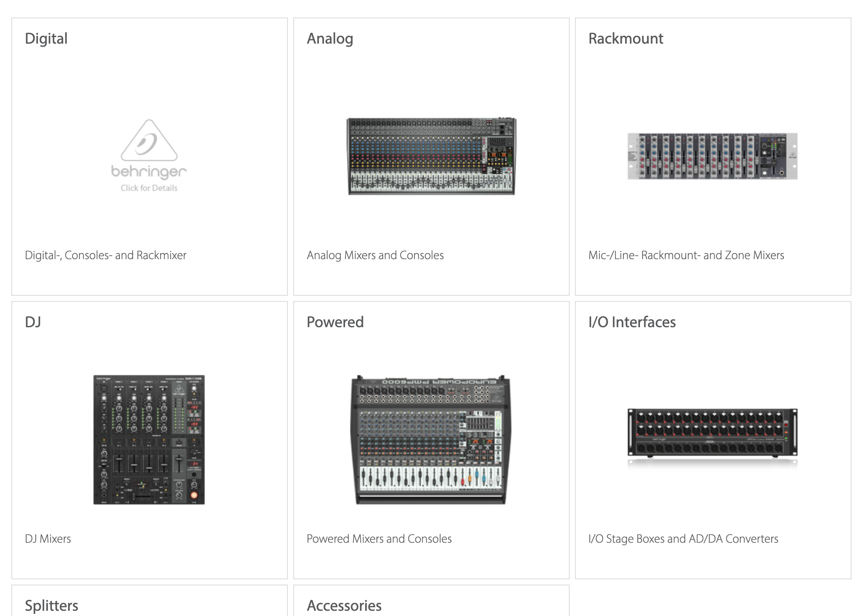This screenshot has height=616, width=862.
Task: Go to the Analog category heading
Action: coord(330,38)
